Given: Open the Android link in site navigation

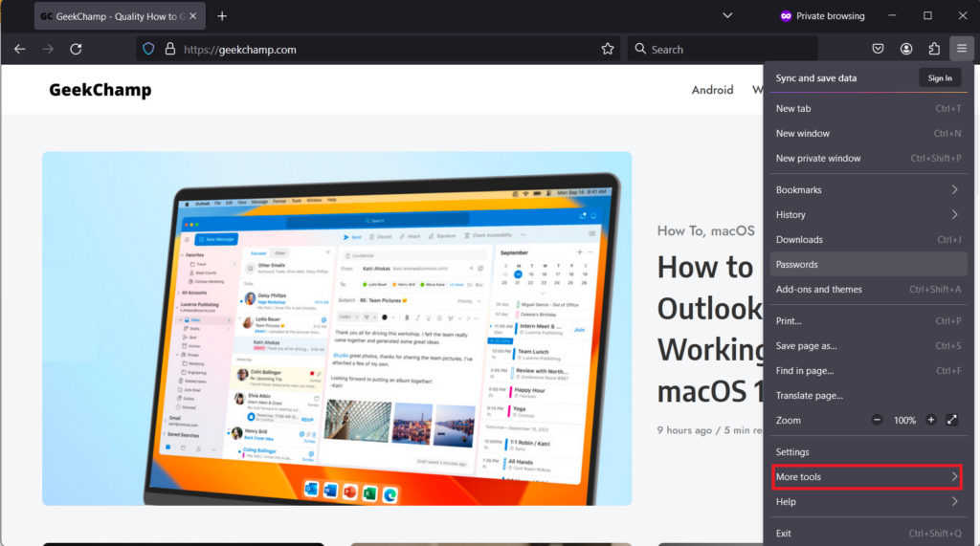Looking at the screenshot, I should 712,90.
